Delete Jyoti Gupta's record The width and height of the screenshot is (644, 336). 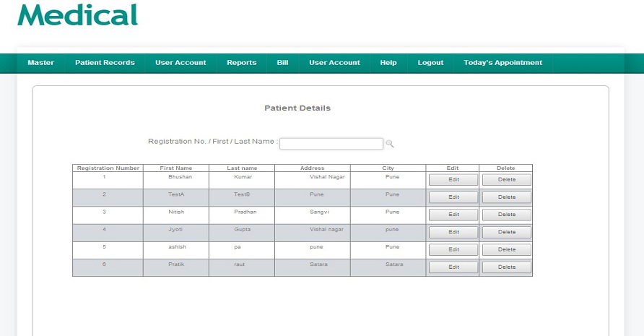pos(506,233)
